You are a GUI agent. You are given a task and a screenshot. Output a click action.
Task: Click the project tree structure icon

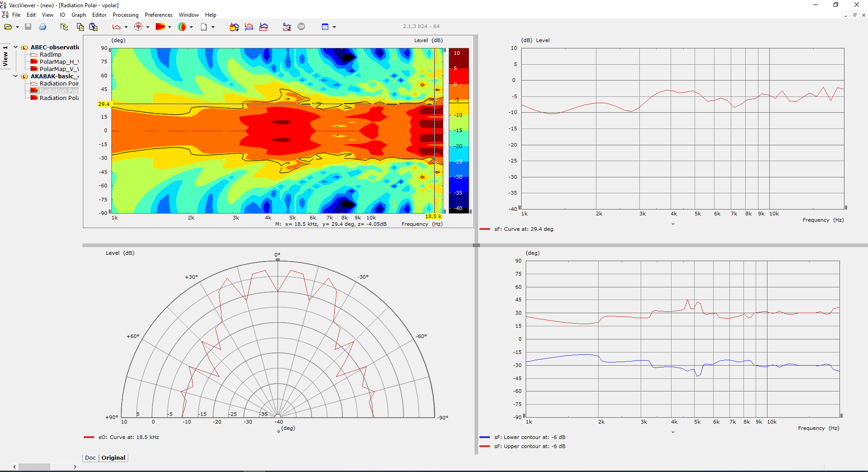64,27
